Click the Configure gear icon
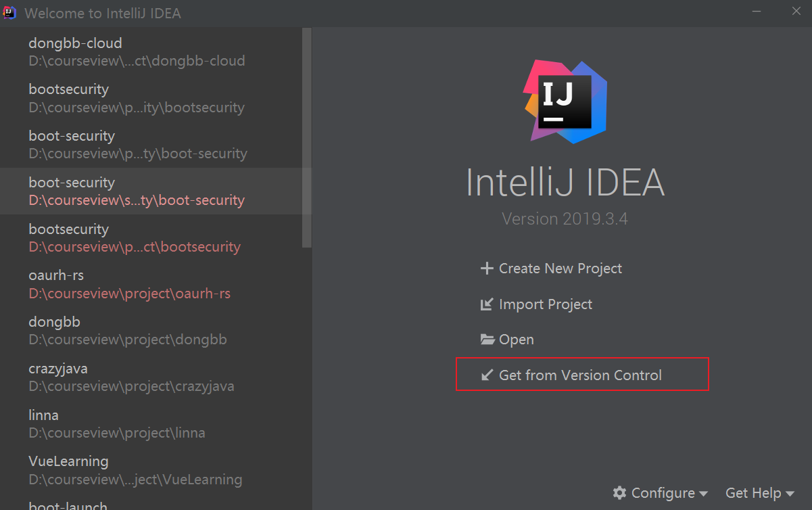Image resolution: width=812 pixels, height=510 pixels. click(x=619, y=493)
